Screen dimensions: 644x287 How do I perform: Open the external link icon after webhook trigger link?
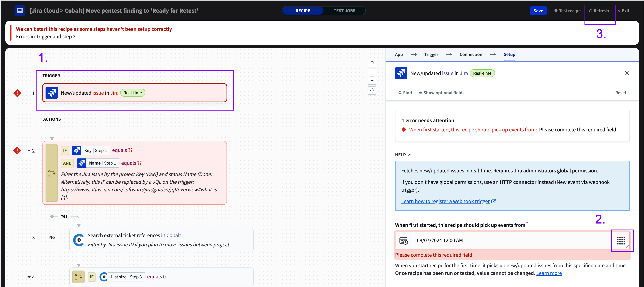(493, 201)
